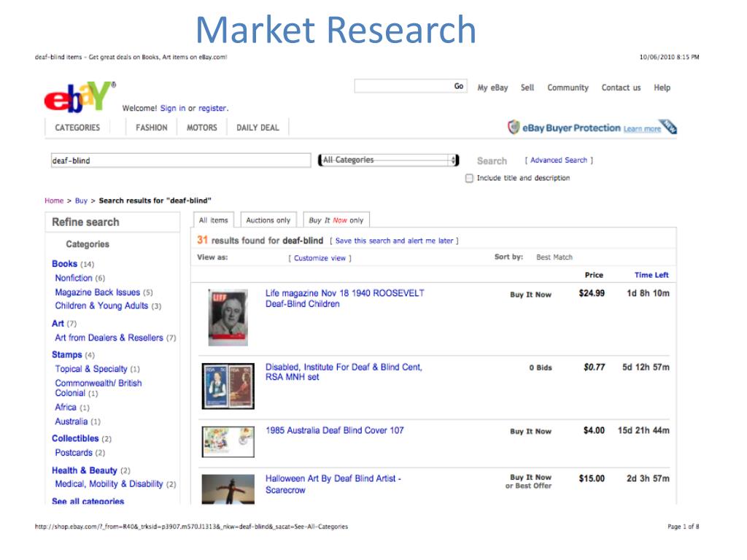Enable Include title and description checkbox
The height and width of the screenshot is (560, 747).
469,178
